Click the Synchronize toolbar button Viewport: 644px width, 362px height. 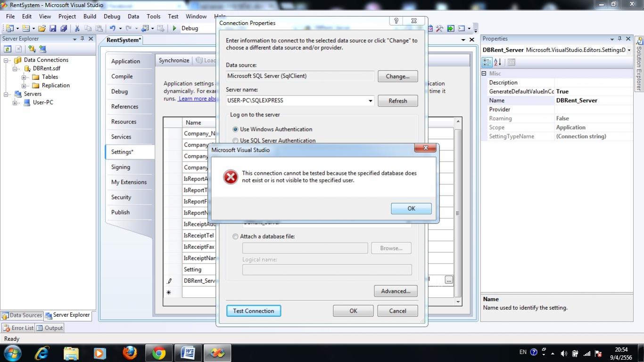pyautogui.click(x=174, y=60)
